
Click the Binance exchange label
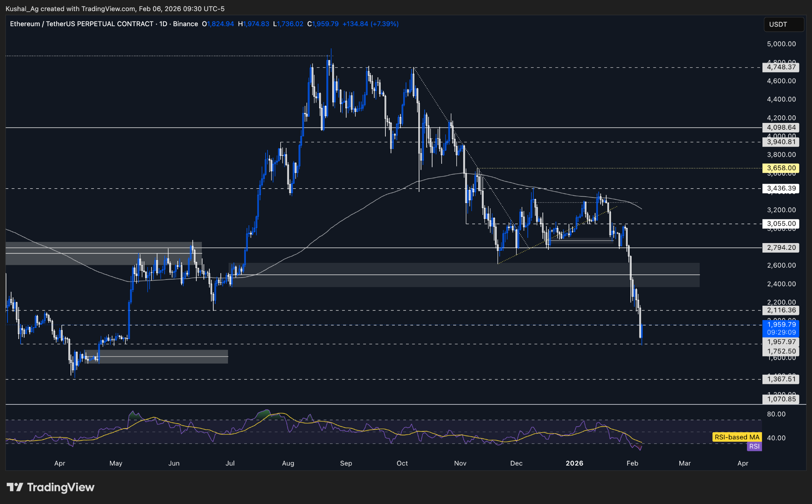[185, 24]
